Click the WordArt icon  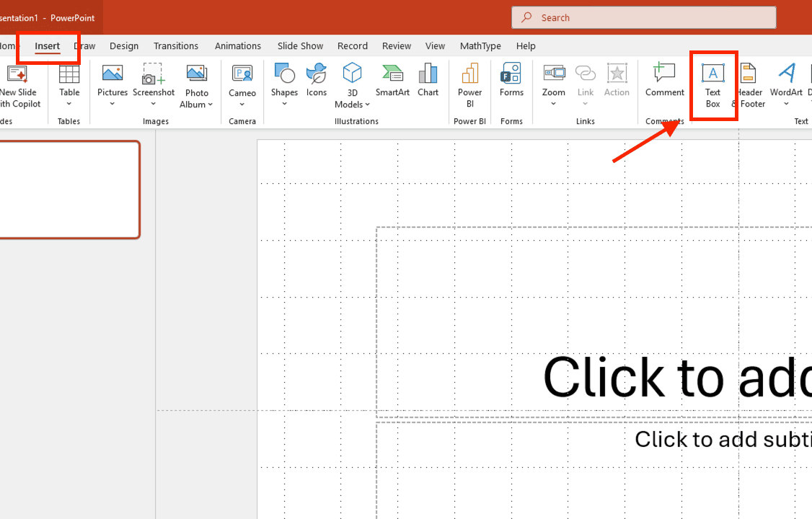click(x=786, y=73)
